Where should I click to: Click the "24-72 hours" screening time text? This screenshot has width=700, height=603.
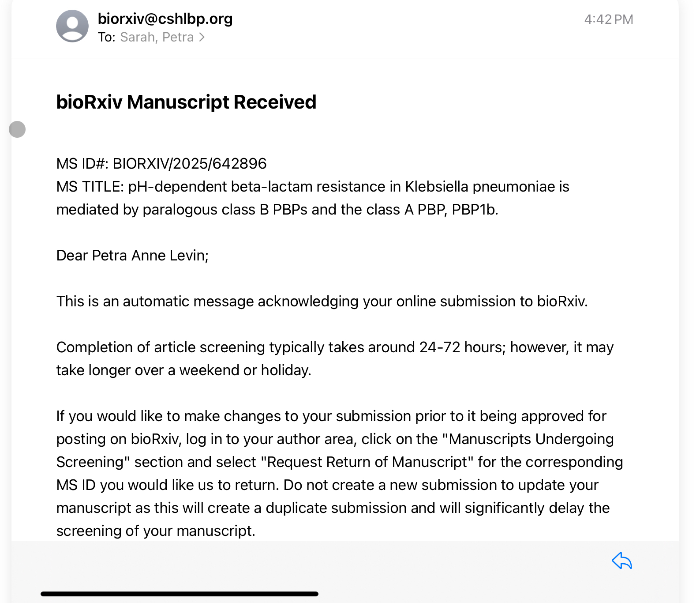pyautogui.click(x=461, y=347)
